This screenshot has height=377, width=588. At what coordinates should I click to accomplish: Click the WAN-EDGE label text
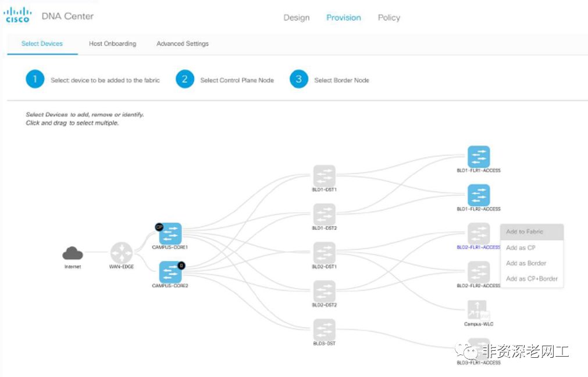click(121, 267)
